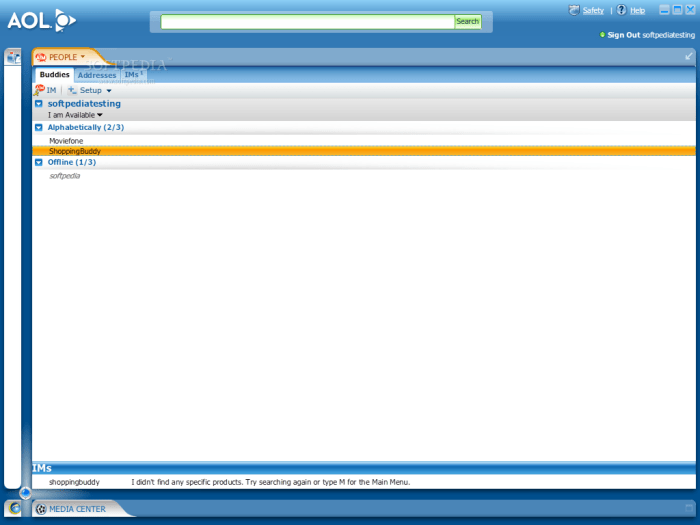
Task: Click the blue orb sidebar handle
Action: tap(25, 493)
